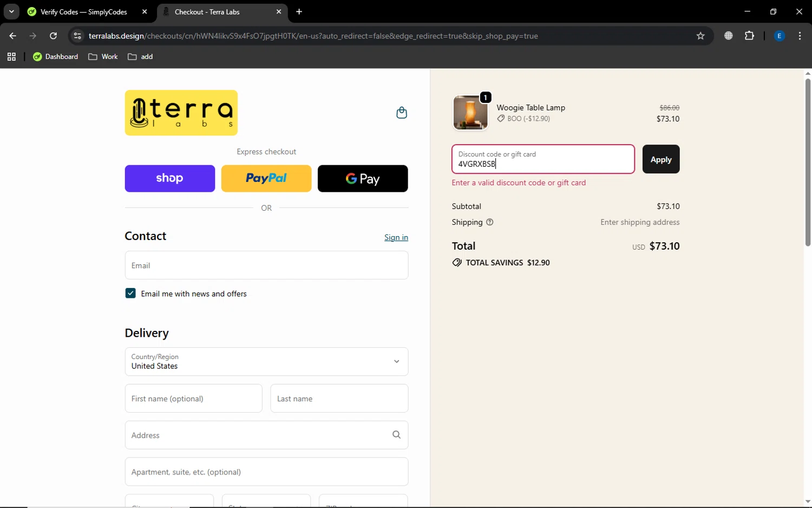This screenshot has width=812, height=508.
Task: Go forward in browser history
Action: click(x=33, y=36)
